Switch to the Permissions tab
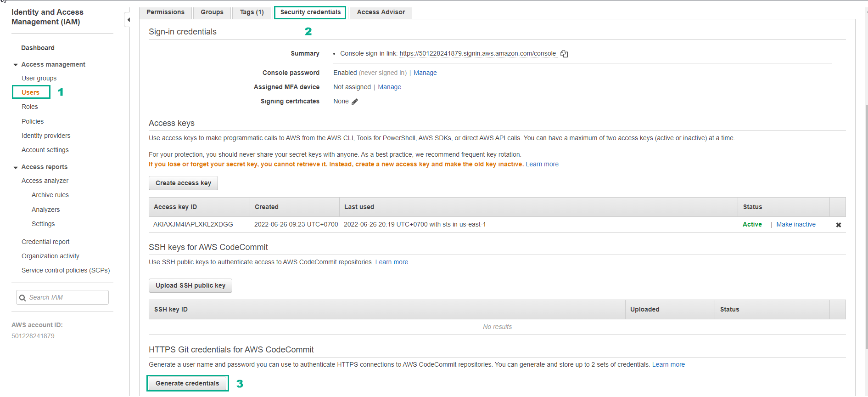 click(x=165, y=12)
